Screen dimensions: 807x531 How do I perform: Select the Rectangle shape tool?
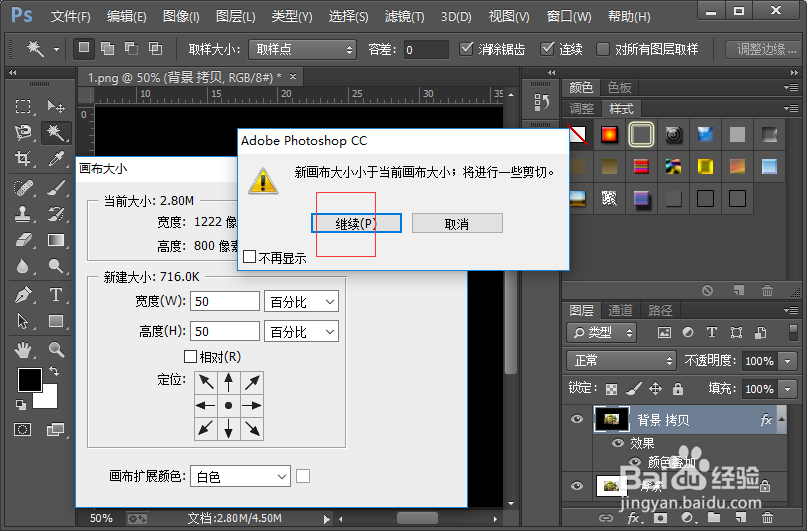[56, 321]
